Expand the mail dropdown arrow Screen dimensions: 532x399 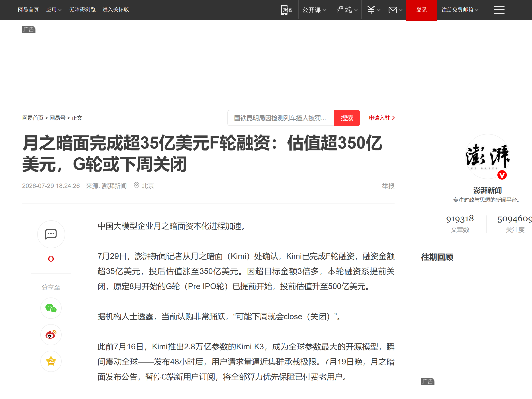tap(401, 10)
